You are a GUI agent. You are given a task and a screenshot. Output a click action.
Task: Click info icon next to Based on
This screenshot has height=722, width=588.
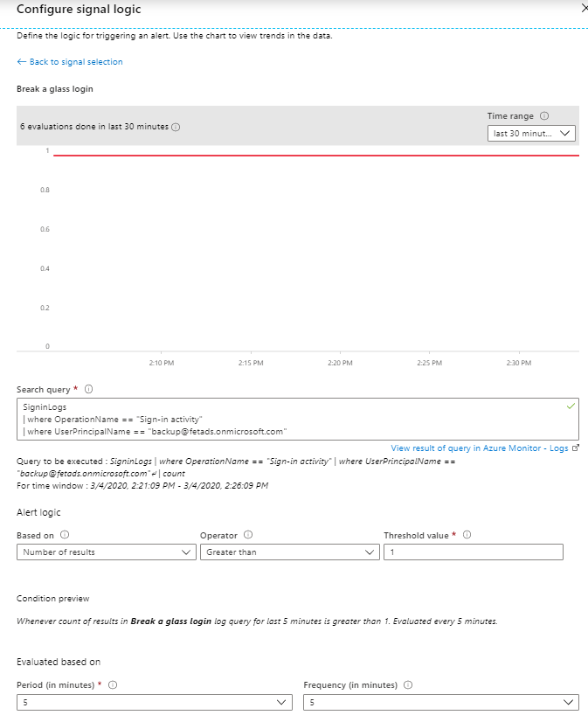(65, 535)
